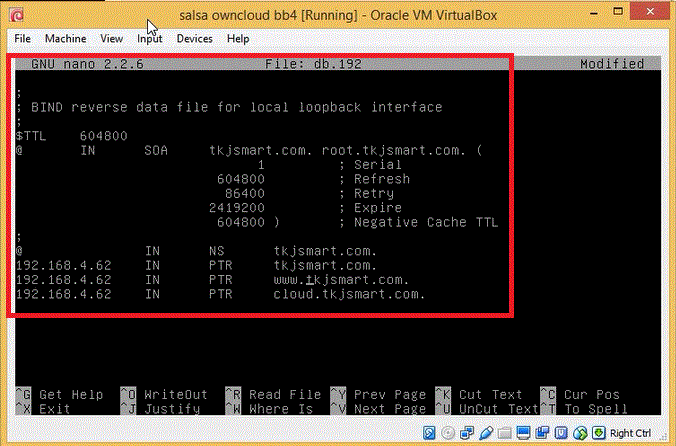
Task: Click the ^R Read File shortcut
Action: (273, 394)
